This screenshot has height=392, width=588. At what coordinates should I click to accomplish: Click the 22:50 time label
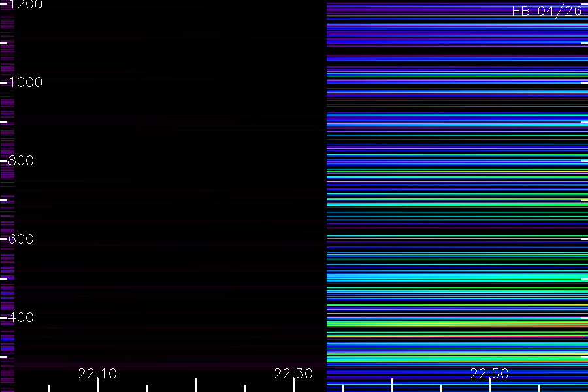coord(489,374)
